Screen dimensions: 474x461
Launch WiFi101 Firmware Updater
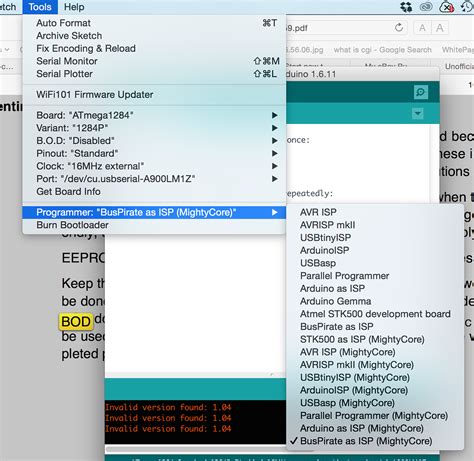pos(154,95)
